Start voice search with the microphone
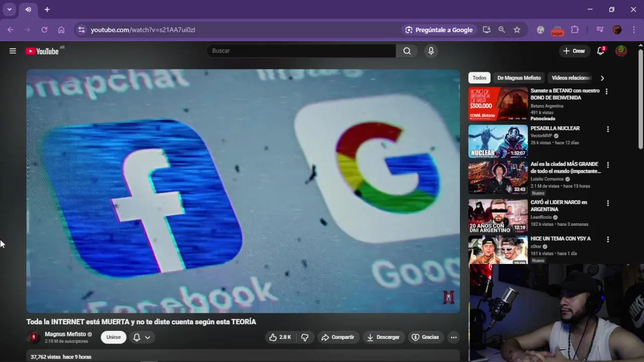The image size is (644, 362). click(x=431, y=51)
